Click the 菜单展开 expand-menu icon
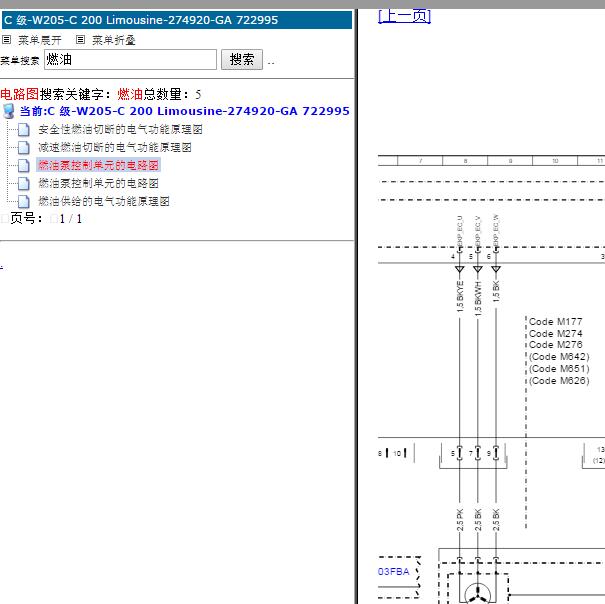The width and height of the screenshot is (605, 604). tap(7, 40)
